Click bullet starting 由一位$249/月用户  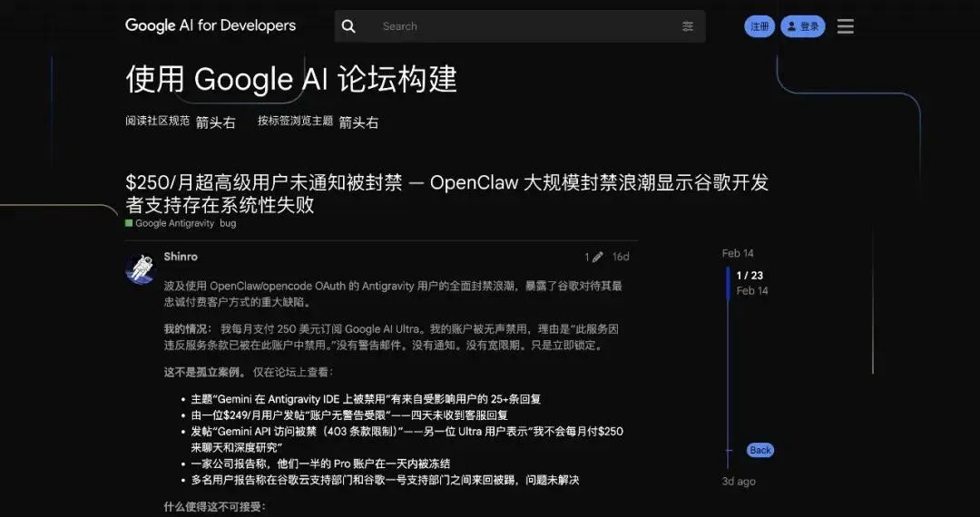coord(349,415)
